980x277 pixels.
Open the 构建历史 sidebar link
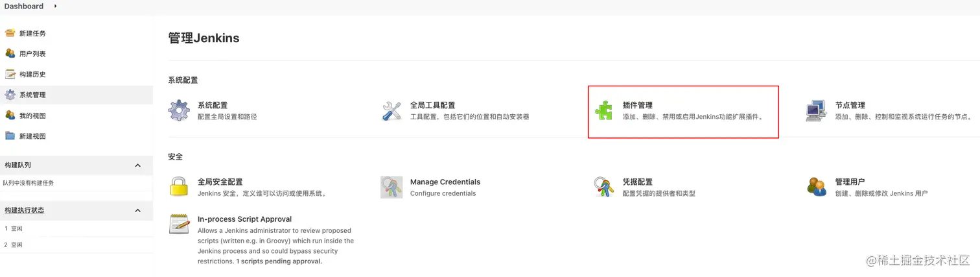[32, 74]
